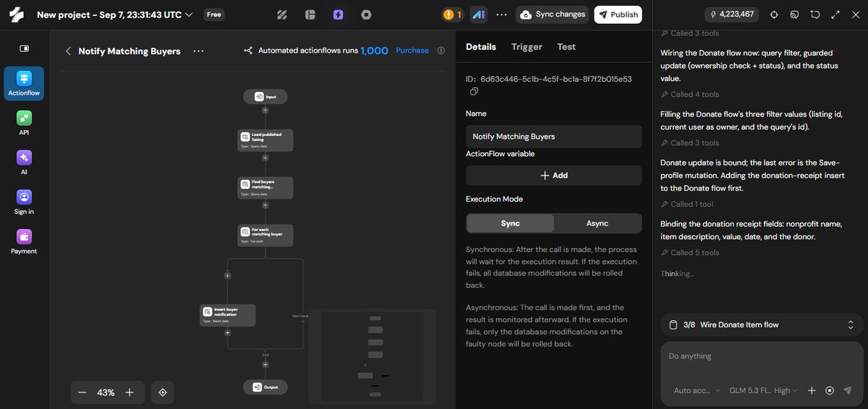The width and height of the screenshot is (868, 409).
Task: Open the API sidebar section
Action: pos(24,122)
